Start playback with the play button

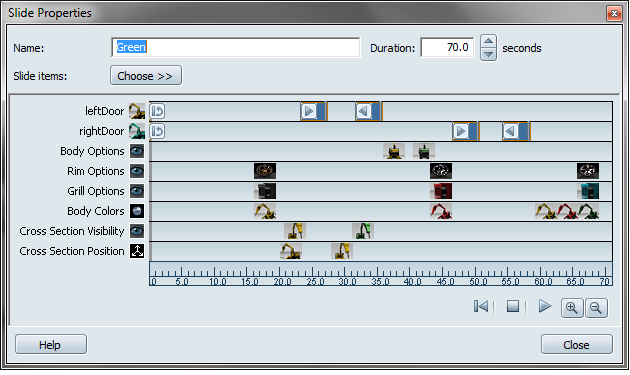pos(544,306)
